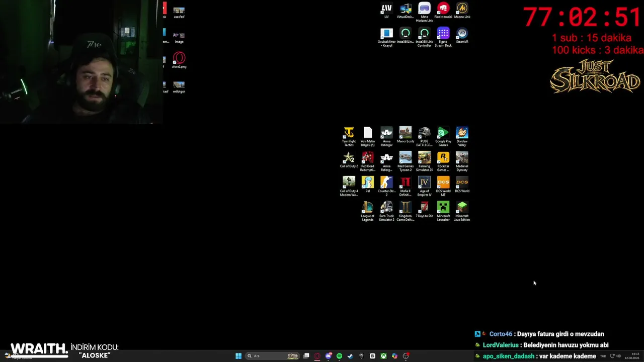
Task: Select the League of Legends shortcut
Action: [x=368, y=212]
